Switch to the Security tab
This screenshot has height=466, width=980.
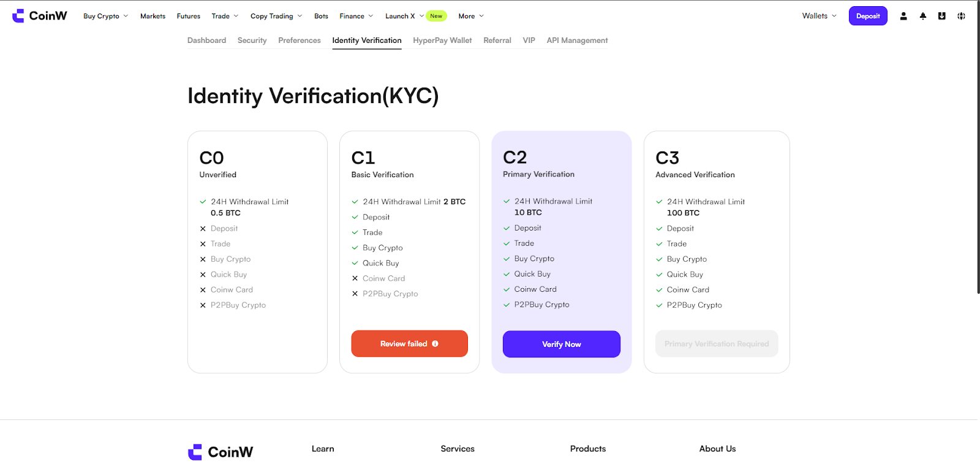[x=252, y=40]
